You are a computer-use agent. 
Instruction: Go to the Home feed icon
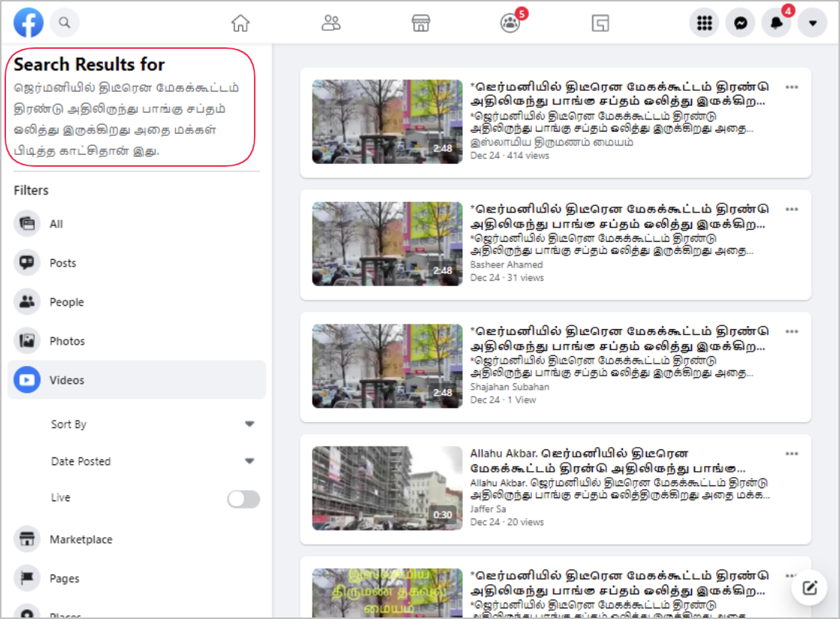pyautogui.click(x=240, y=23)
